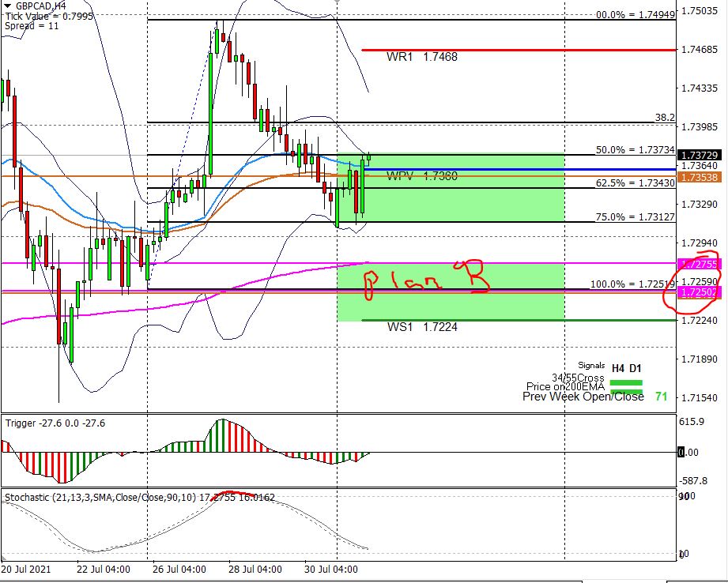Click the black 1.73729 current price tag
Image resolution: width=728 pixels, height=583 pixels.
[699, 156]
